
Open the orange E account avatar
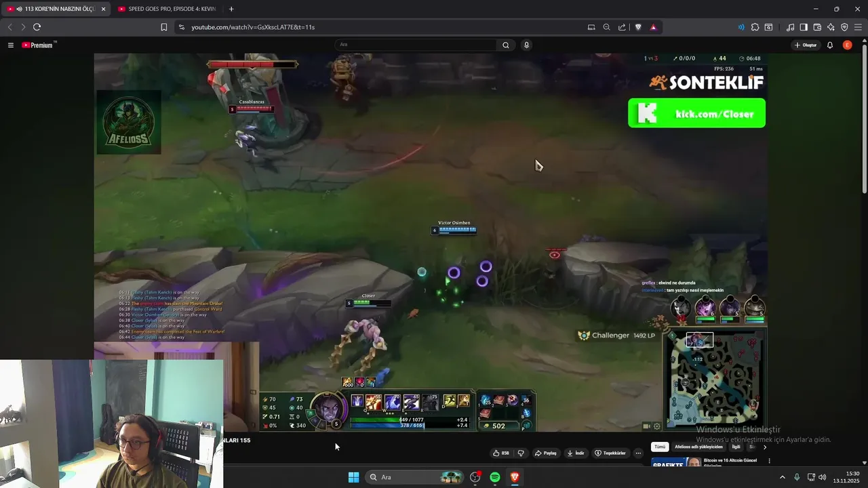click(x=848, y=45)
